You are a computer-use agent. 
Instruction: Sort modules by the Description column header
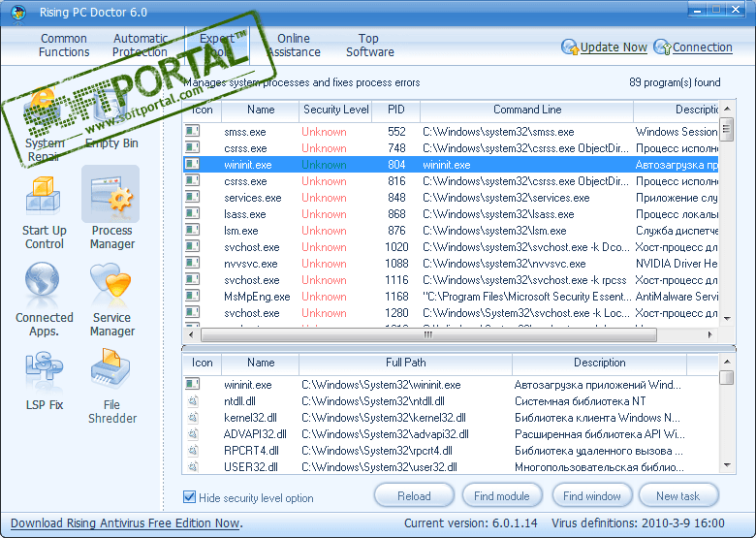599,363
